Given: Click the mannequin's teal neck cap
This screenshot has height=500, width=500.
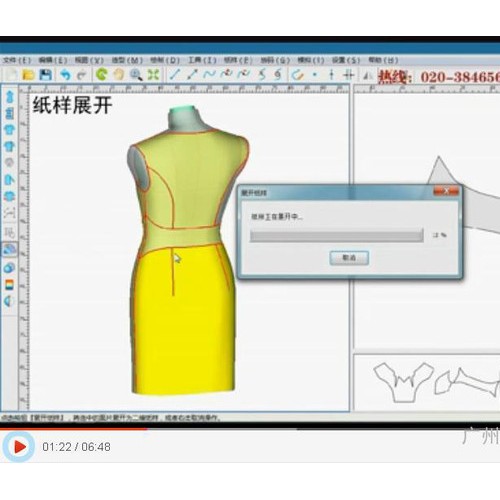Looking at the screenshot, I should pyautogui.click(x=182, y=110).
